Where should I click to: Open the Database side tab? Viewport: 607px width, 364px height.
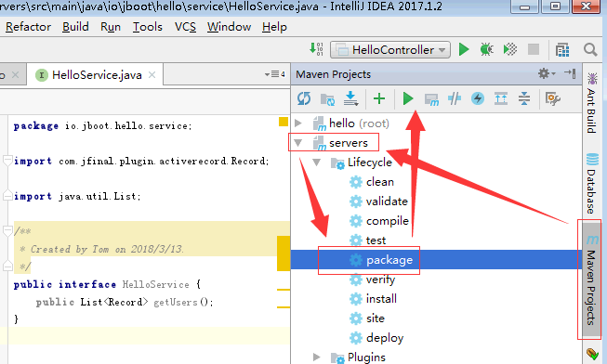[591, 183]
